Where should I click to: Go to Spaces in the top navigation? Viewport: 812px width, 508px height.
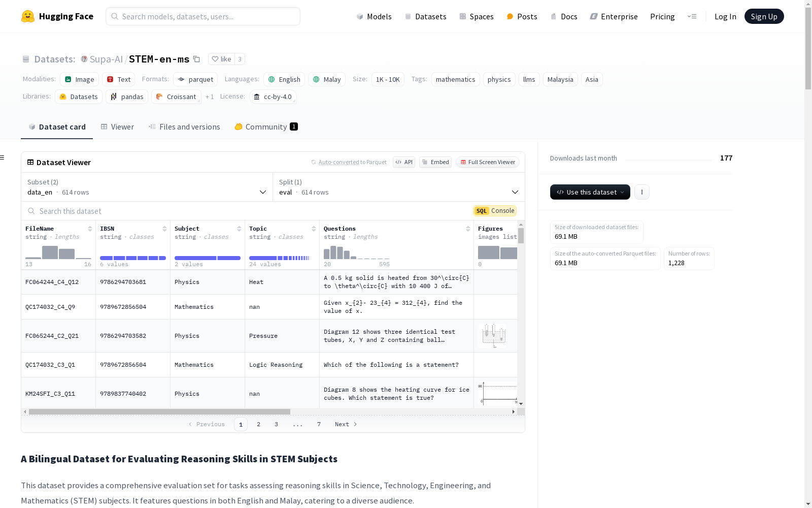coord(477,16)
